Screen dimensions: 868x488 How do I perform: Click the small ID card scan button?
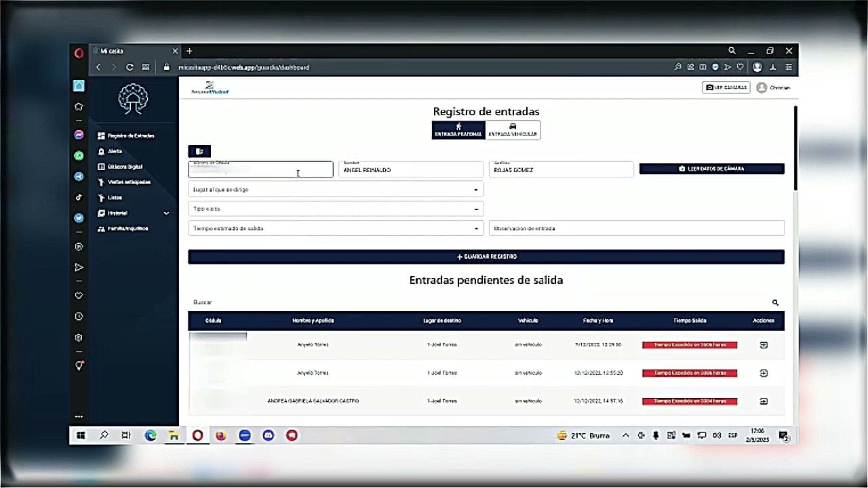(199, 151)
